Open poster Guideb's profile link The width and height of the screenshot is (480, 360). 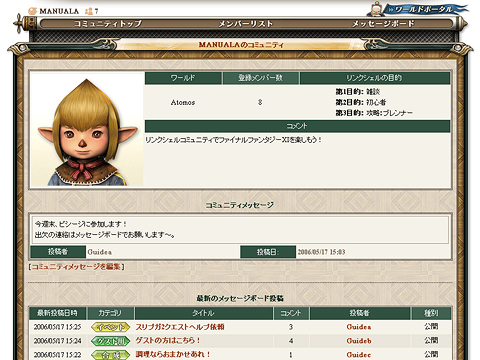tap(359, 341)
